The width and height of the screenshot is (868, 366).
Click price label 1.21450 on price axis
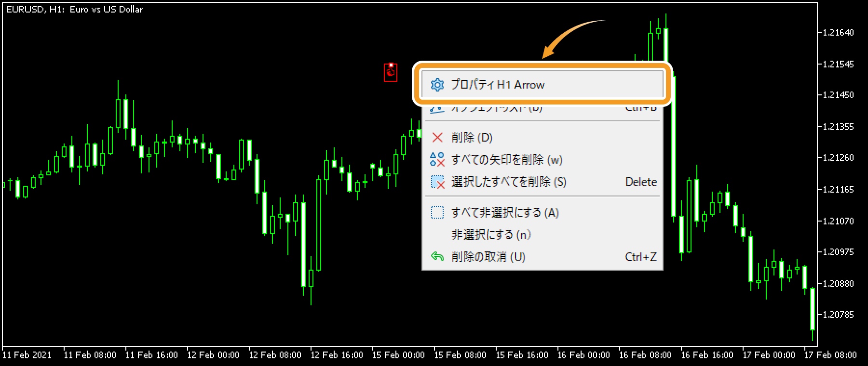[838, 95]
